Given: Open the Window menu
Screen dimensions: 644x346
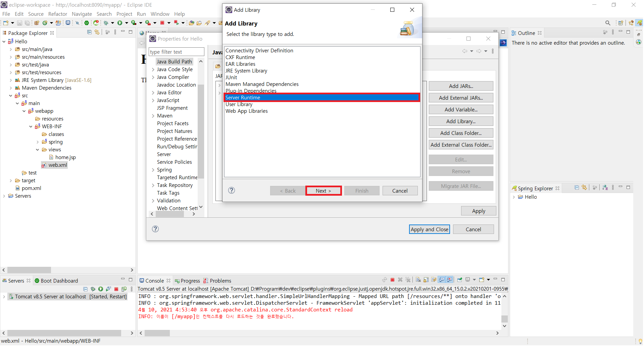Looking at the screenshot, I should (160, 14).
